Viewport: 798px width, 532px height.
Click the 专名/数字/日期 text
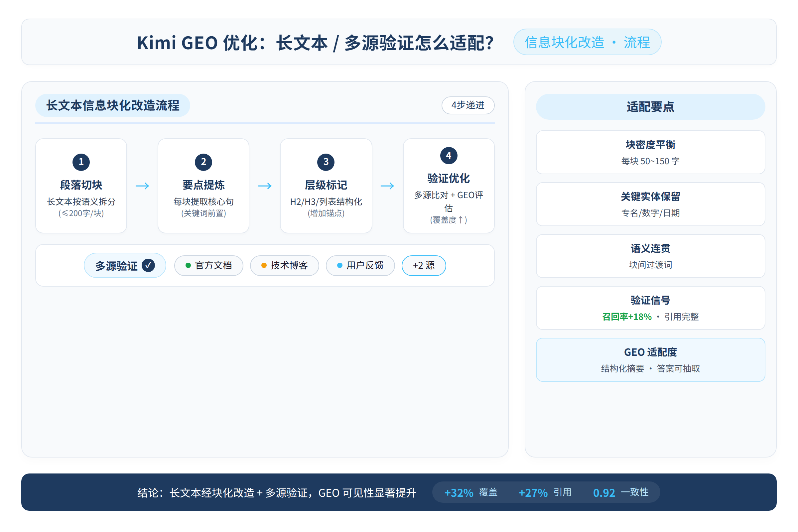pyautogui.click(x=650, y=213)
